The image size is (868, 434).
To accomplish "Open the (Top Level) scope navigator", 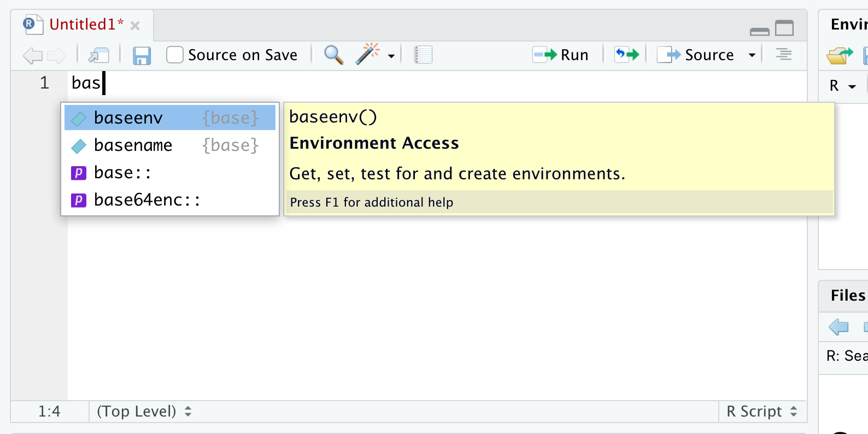I will 144,411.
